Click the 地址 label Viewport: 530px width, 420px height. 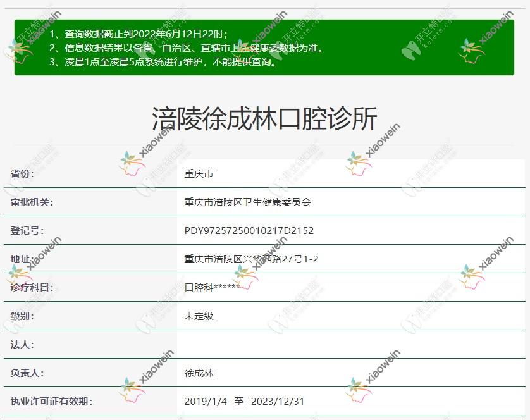pos(22,259)
